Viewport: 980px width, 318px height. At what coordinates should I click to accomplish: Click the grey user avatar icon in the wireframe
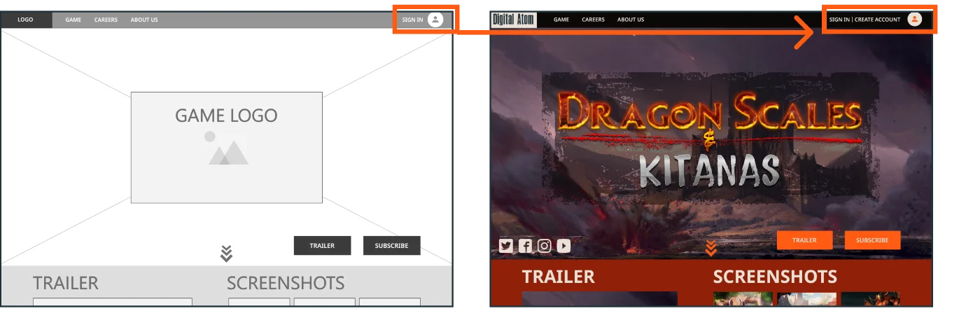435,20
